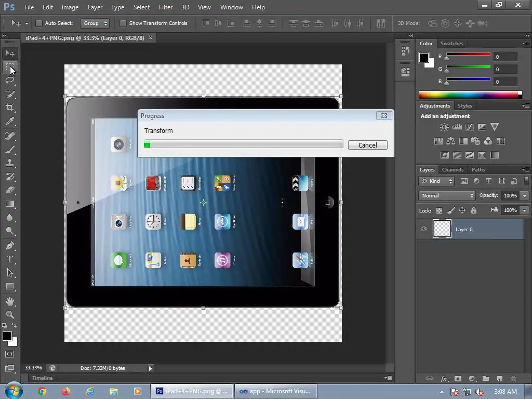Select the Eraser tool
This screenshot has width=532, height=399.
tap(10, 190)
